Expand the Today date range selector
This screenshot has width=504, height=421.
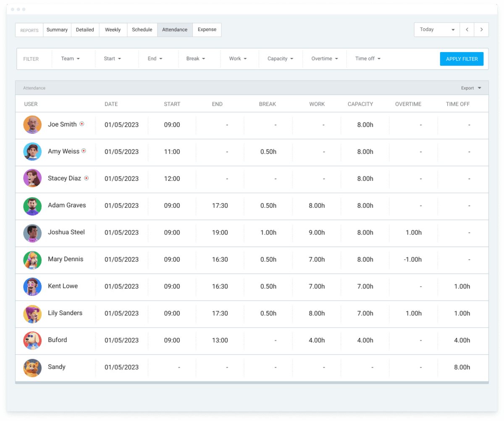(x=437, y=29)
